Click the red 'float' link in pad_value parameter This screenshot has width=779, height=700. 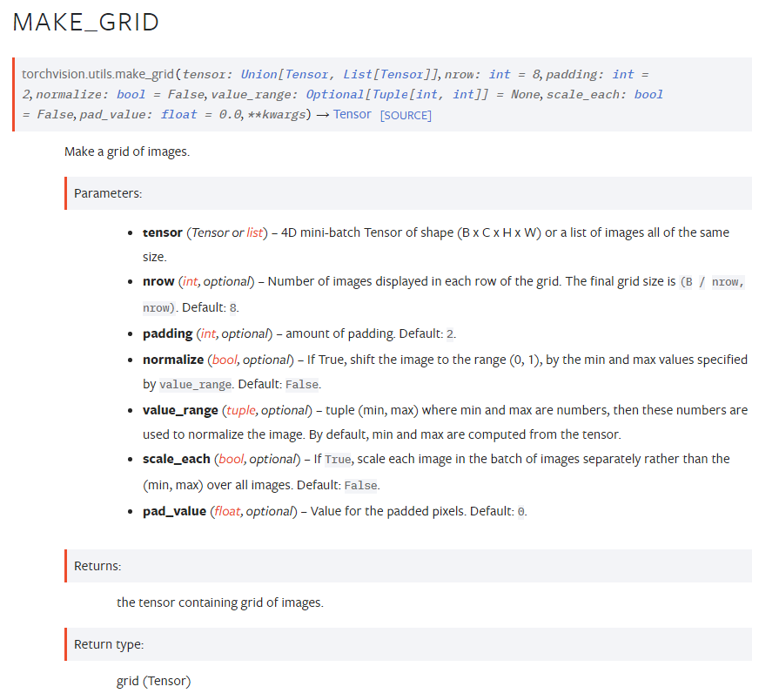(227, 511)
